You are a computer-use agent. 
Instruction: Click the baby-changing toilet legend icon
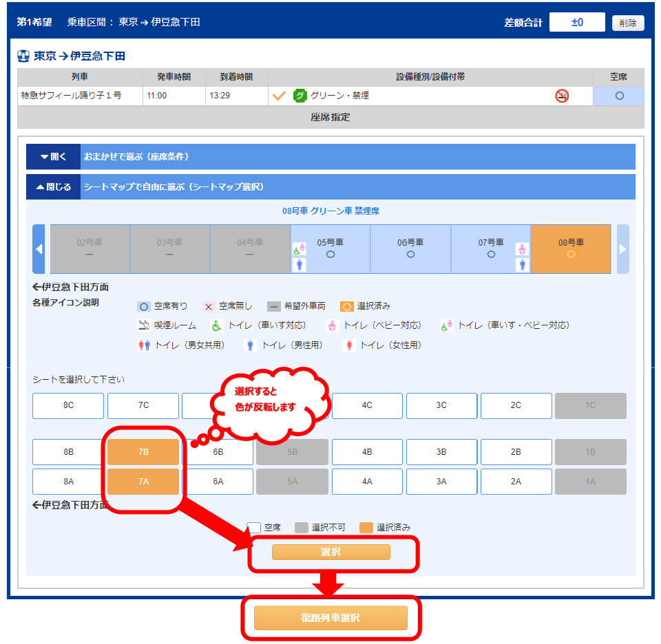[331, 326]
